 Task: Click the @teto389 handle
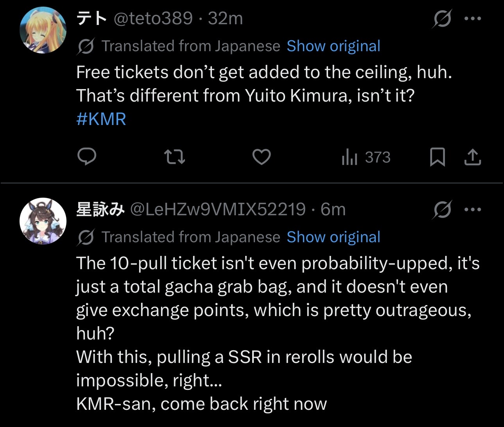point(153,18)
